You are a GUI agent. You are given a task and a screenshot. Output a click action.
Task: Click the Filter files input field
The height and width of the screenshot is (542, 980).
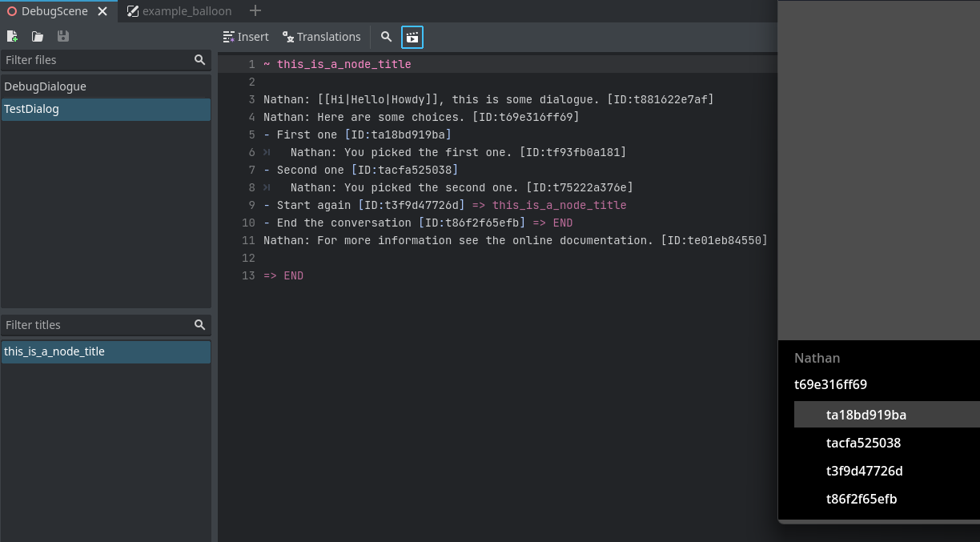88,59
